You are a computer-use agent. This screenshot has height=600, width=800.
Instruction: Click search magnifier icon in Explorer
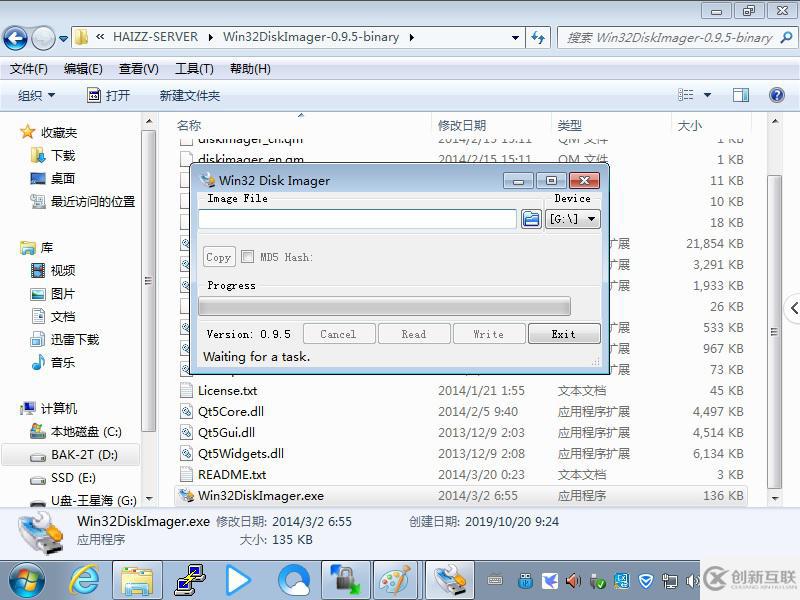click(787, 37)
